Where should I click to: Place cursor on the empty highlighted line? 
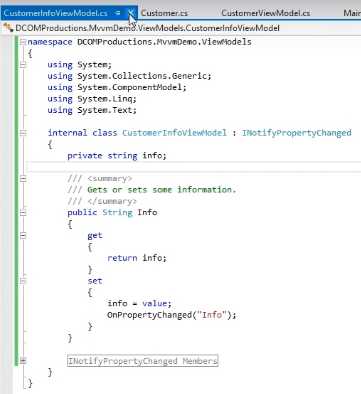193,167
